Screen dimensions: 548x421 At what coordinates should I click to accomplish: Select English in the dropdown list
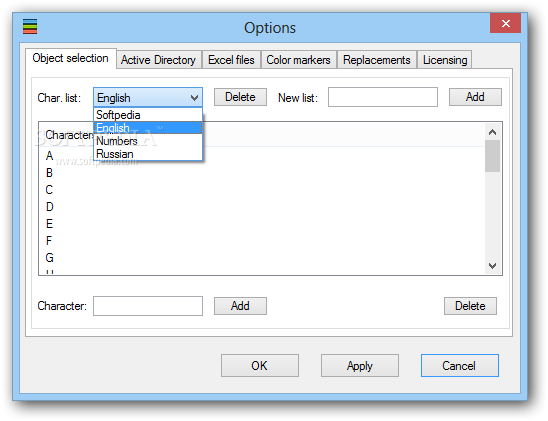coord(148,128)
